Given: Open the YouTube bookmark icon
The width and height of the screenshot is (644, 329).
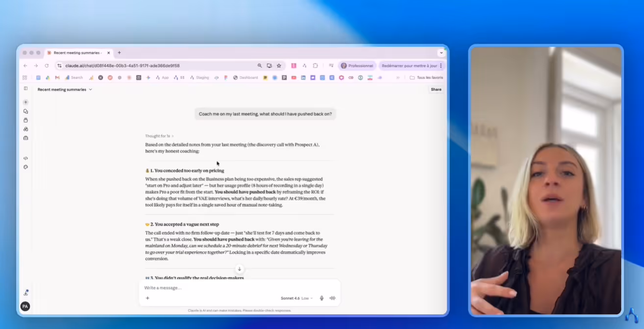Looking at the screenshot, I should tap(294, 78).
